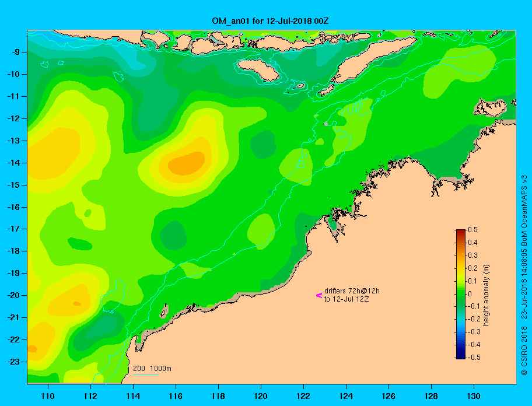Click latitude axis label -22
Viewport: 532px width, 406px height.
click(13, 339)
